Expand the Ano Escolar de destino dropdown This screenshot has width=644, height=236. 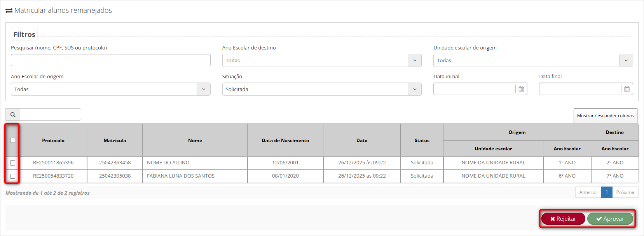414,60
